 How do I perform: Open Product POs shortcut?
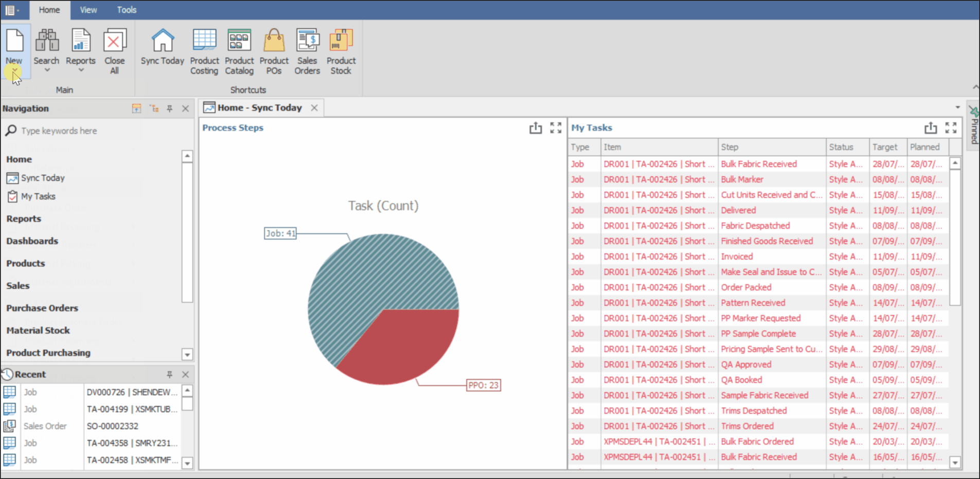[274, 51]
